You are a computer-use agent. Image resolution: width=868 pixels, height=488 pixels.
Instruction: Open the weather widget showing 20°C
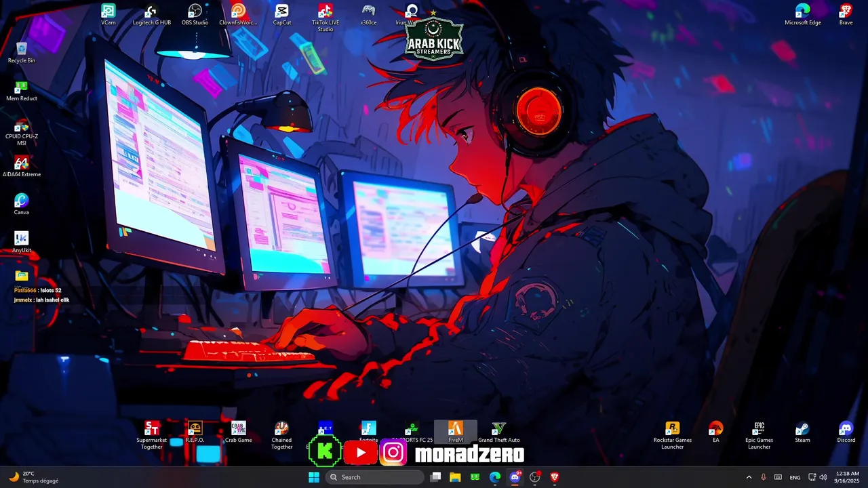click(x=34, y=477)
